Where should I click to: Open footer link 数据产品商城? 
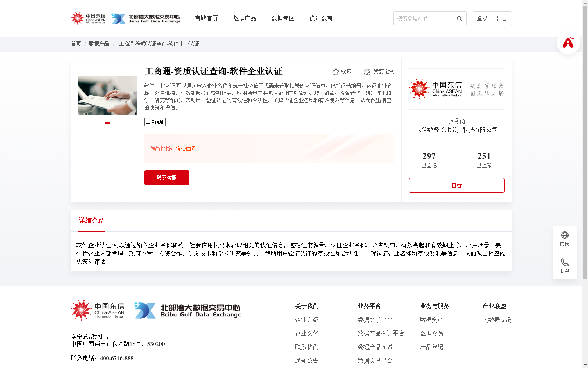(x=375, y=347)
